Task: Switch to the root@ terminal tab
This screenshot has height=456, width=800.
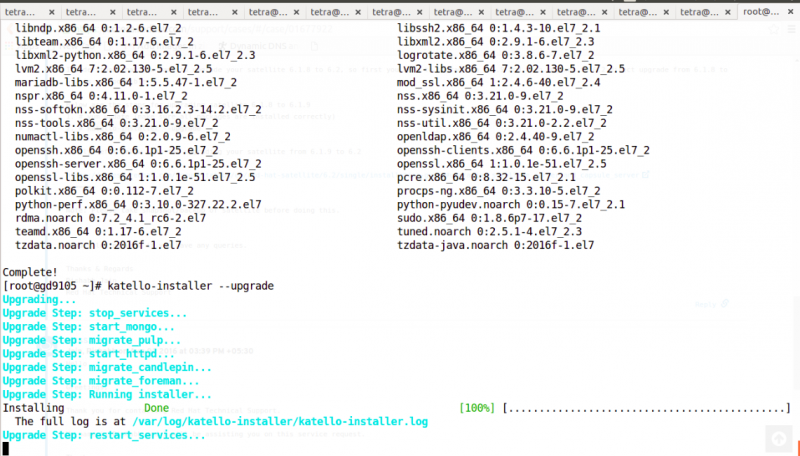Action: (761, 12)
